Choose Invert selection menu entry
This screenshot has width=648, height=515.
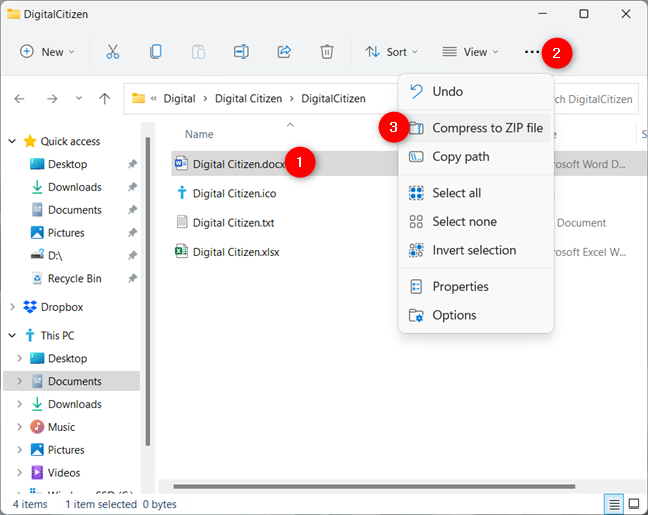coord(476,250)
